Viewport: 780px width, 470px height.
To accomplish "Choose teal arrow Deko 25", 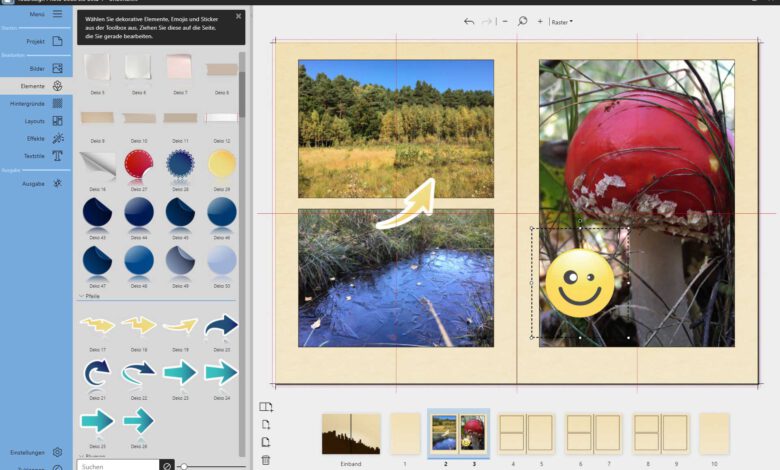I will click(x=98, y=421).
